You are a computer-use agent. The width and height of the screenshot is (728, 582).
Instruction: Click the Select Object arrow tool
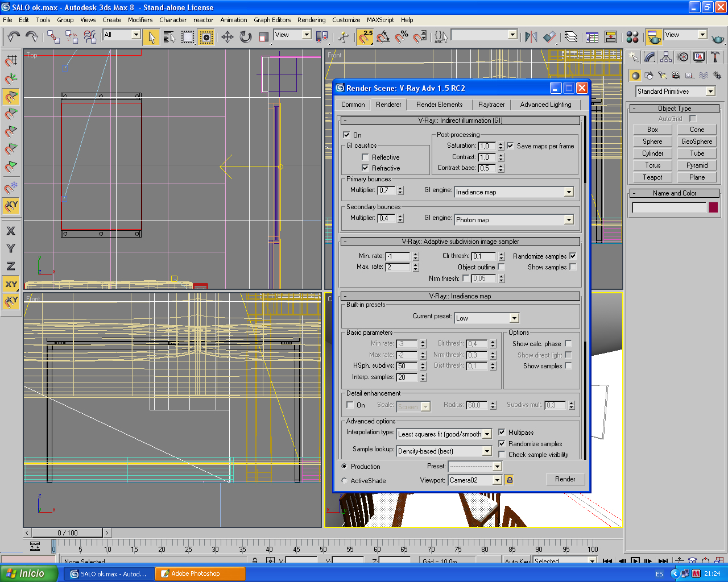tap(151, 37)
